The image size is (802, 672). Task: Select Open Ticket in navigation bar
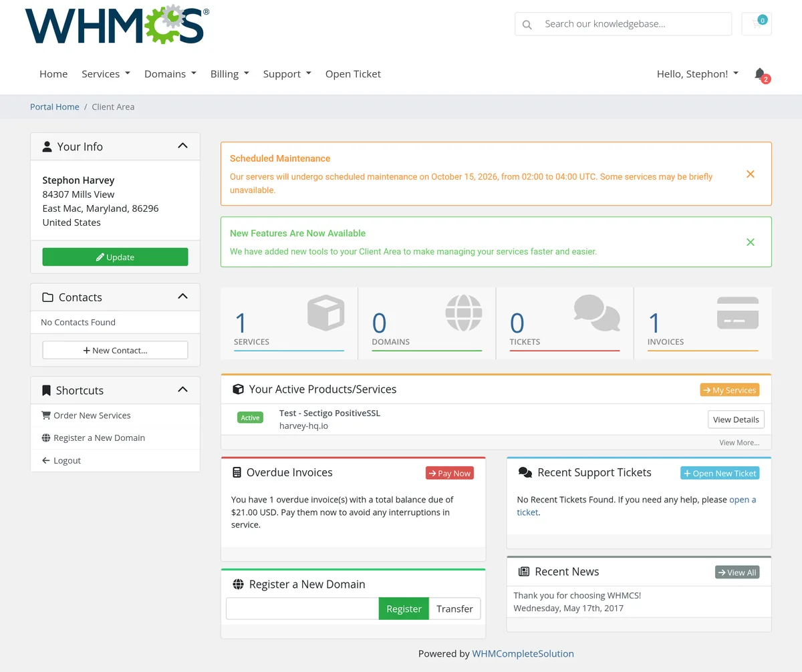coord(353,74)
